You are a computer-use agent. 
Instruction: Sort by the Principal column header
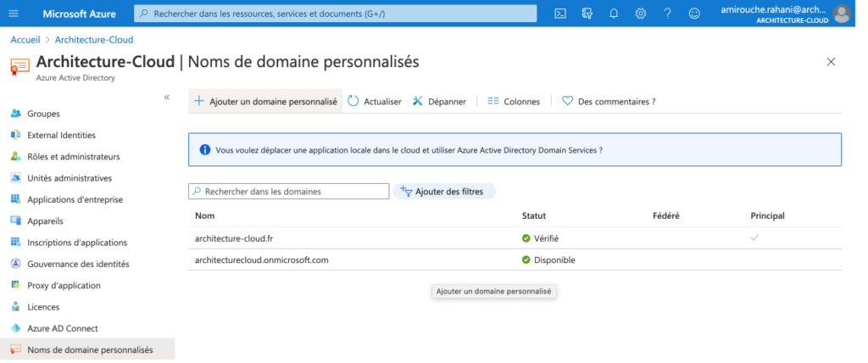click(x=768, y=215)
